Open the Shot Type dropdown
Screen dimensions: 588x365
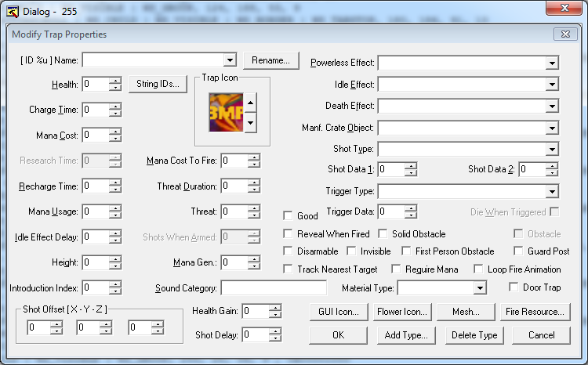click(552, 149)
